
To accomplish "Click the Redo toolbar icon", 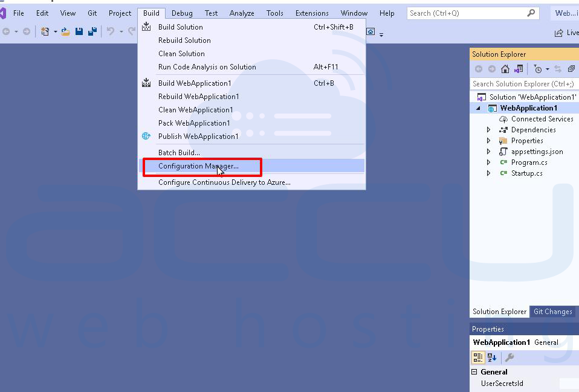I will [132, 31].
